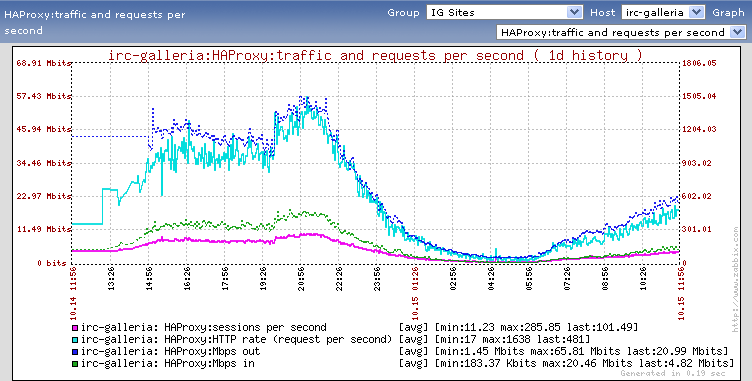Viewport: 752px width, 381px height.
Task: Click the '602.02' right axis label
Action: 696,196
